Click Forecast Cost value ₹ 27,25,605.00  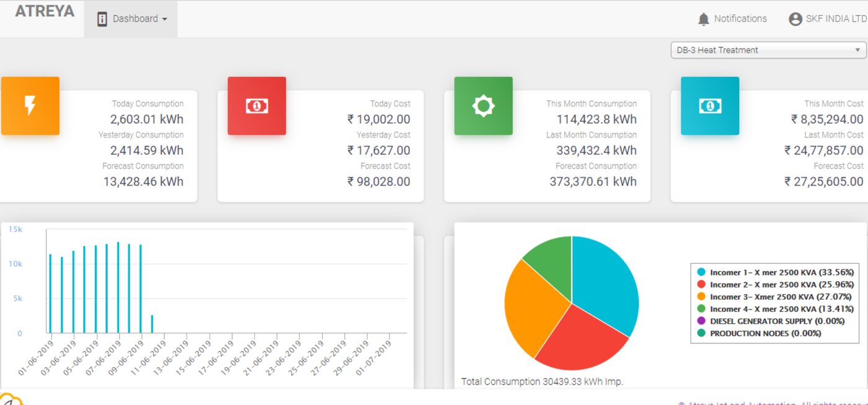(x=824, y=181)
